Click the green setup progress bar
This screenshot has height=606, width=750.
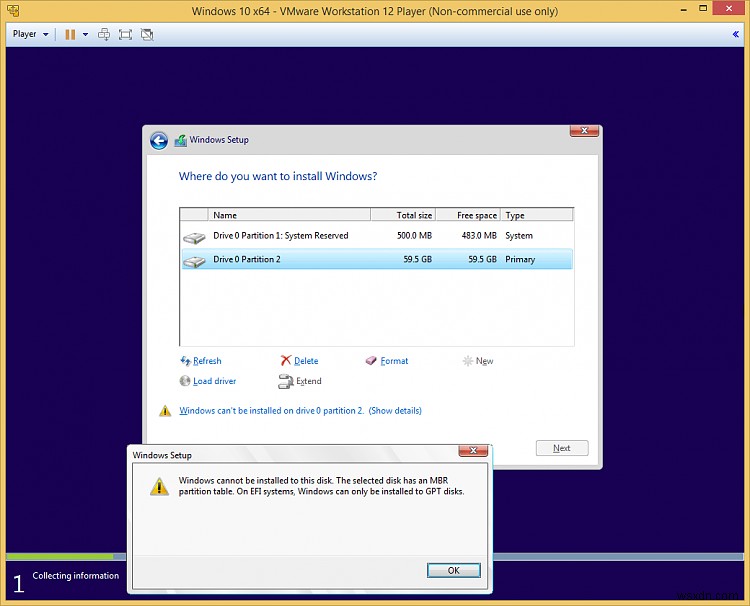pyautogui.click(x=60, y=556)
